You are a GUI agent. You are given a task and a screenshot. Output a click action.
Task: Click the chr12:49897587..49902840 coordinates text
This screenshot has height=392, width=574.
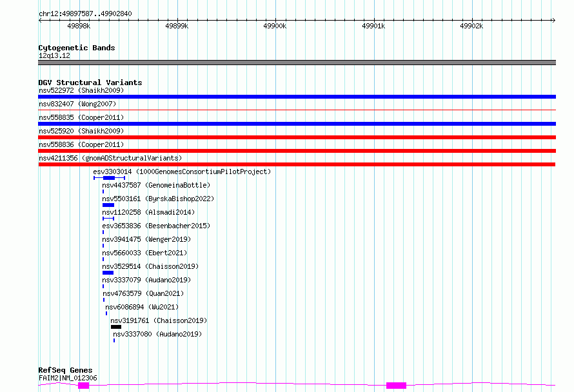click(x=85, y=14)
